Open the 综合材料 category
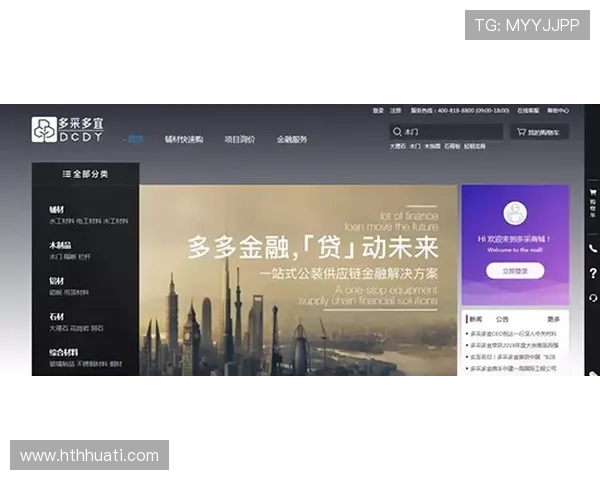 [64, 352]
